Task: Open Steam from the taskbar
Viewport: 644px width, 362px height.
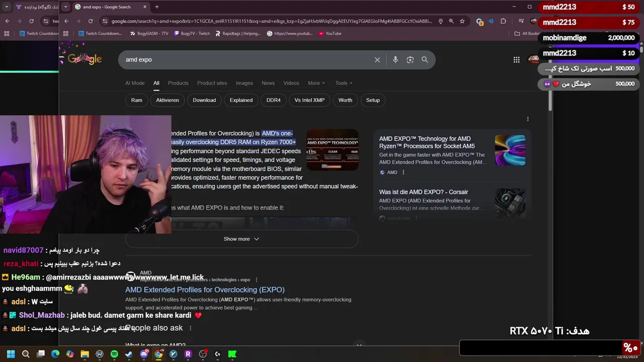Action: pyautogui.click(x=129, y=354)
